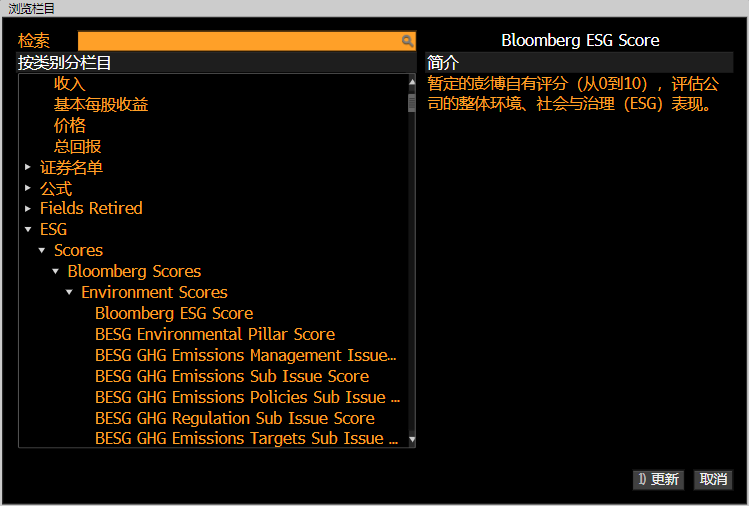
Task: Focus the orange 检索 search field
Action: (x=246, y=41)
